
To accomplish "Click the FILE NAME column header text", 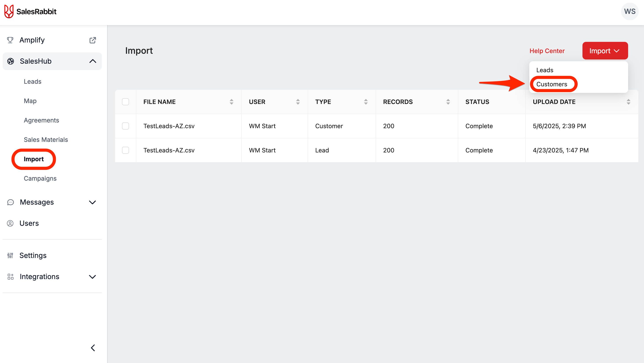I will (x=159, y=102).
